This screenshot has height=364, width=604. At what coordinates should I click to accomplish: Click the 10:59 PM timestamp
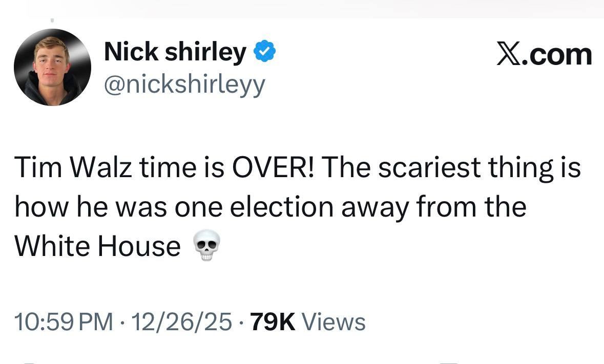pyautogui.click(x=64, y=322)
